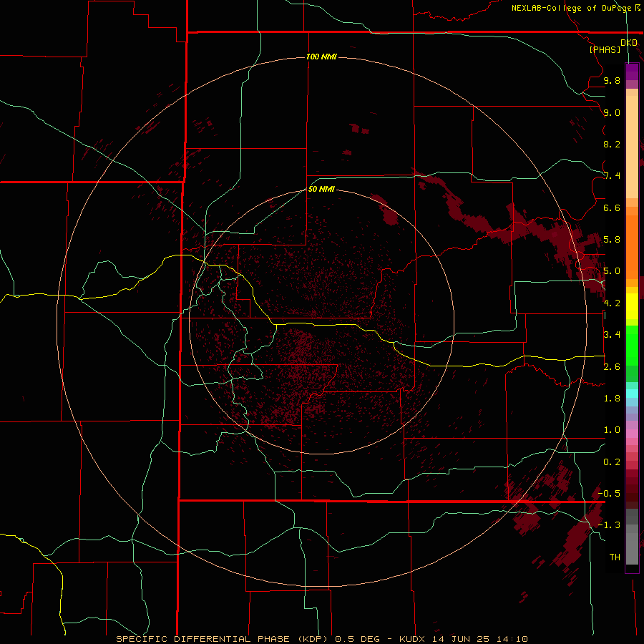
Task: Click the 0.2 value on the color scale
Action: 612,462
